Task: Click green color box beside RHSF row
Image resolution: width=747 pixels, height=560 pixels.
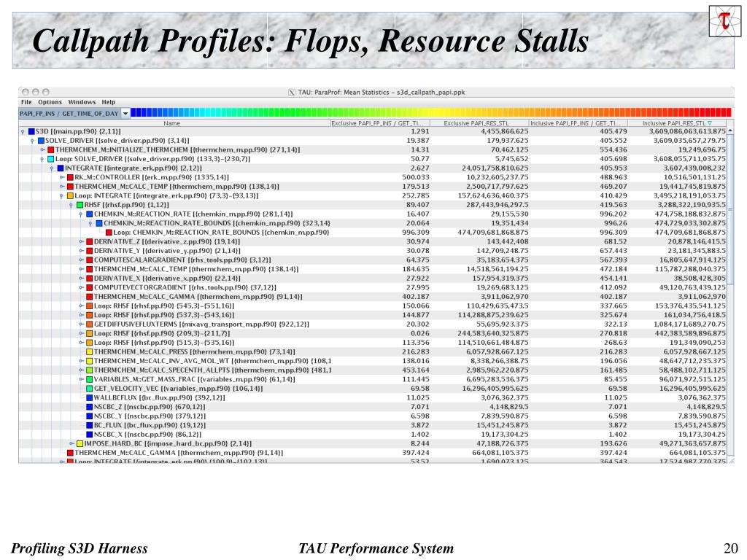Action: click(x=80, y=205)
